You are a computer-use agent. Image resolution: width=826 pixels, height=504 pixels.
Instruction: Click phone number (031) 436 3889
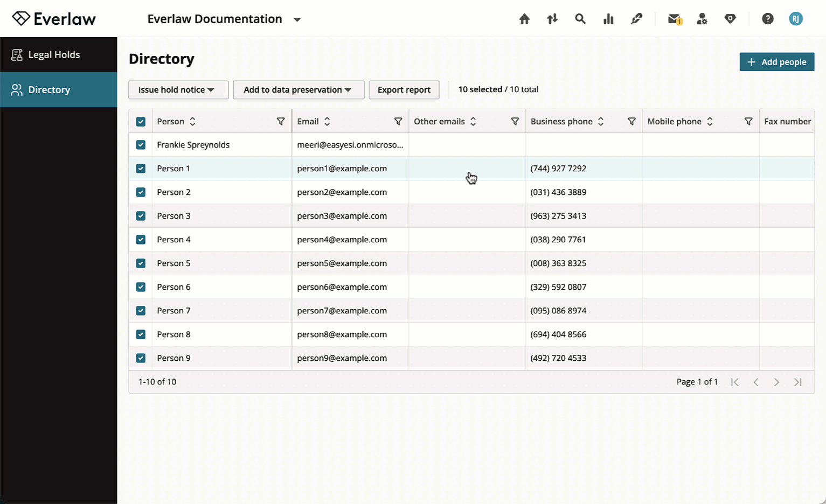tap(558, 192)
